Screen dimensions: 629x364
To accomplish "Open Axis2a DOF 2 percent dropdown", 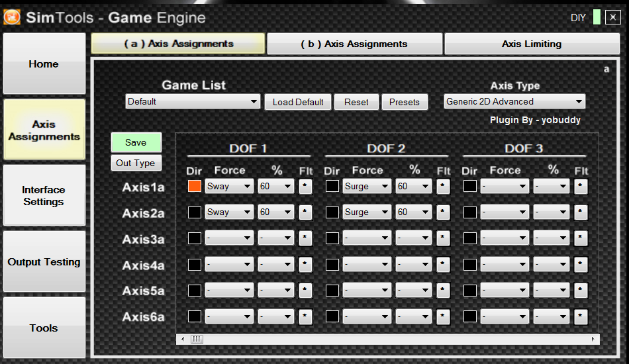I will [x=414, y=212].
